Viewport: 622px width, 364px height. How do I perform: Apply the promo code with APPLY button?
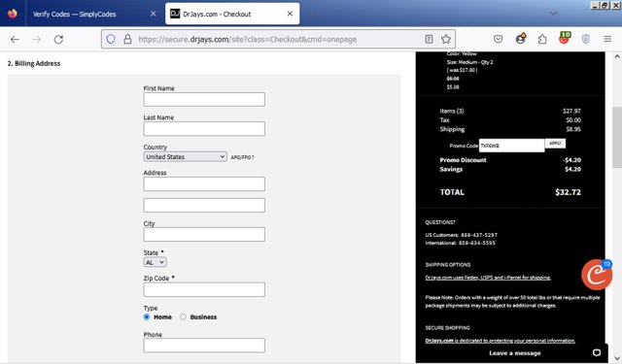coord(555,144)
